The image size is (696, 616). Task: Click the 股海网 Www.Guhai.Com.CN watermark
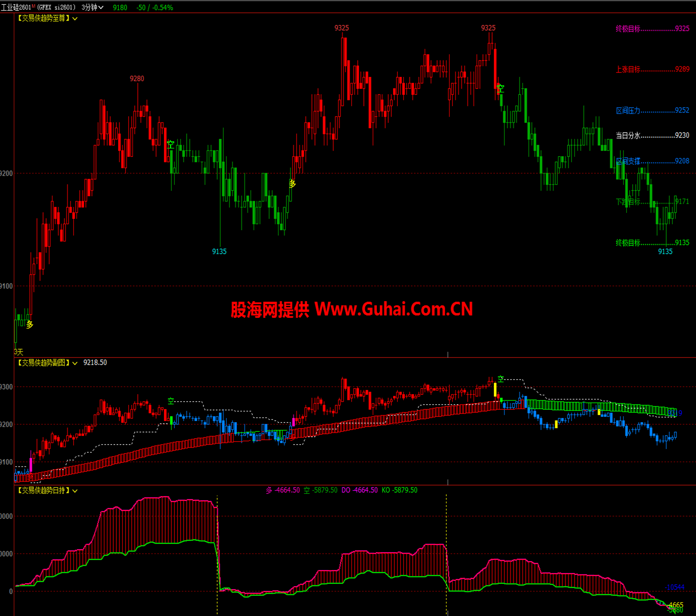352,309
